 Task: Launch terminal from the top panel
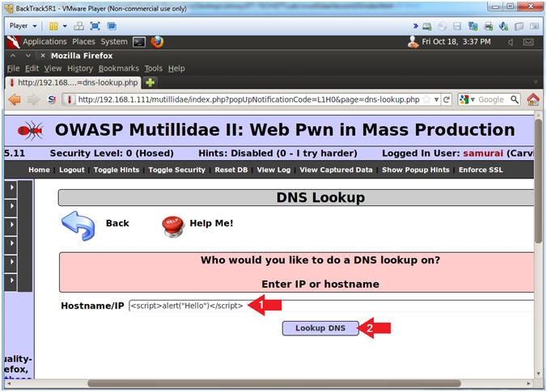(139, 42)
